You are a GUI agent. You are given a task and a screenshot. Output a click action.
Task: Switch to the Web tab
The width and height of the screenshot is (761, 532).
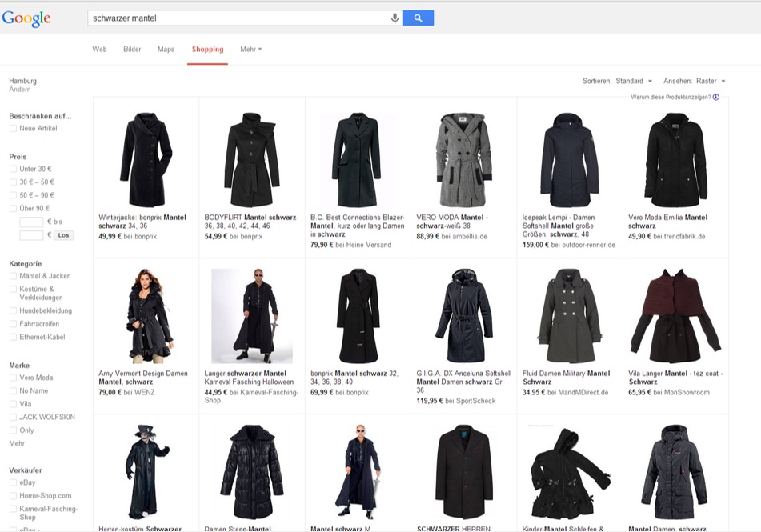tap(99, 49)
